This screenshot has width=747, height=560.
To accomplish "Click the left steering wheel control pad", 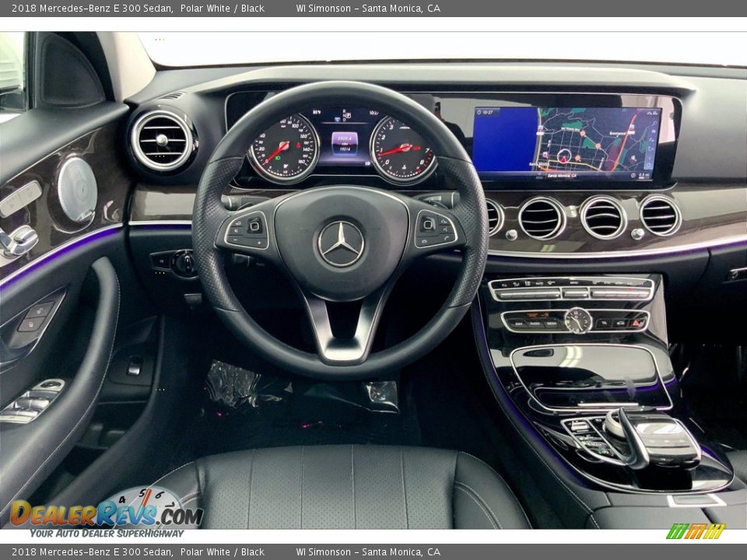I will click(247, 230).
